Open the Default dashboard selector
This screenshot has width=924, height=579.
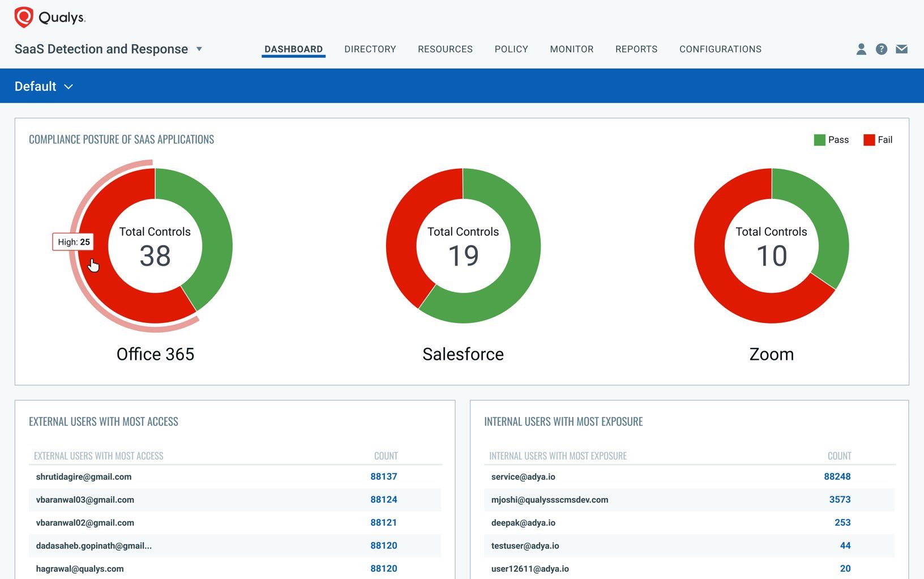click(45, 86)
